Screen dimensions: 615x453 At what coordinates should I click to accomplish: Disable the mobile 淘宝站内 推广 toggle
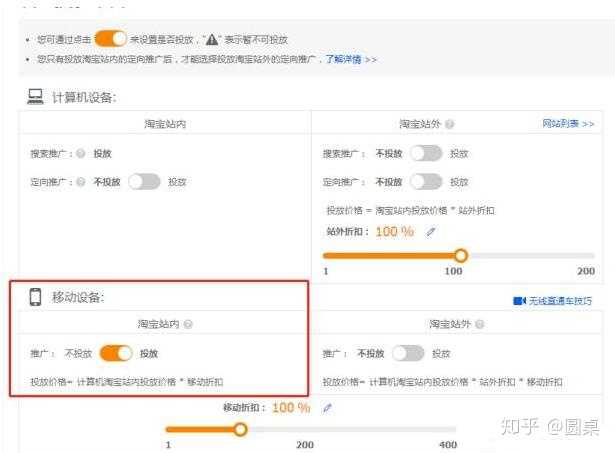coord(116,353)
